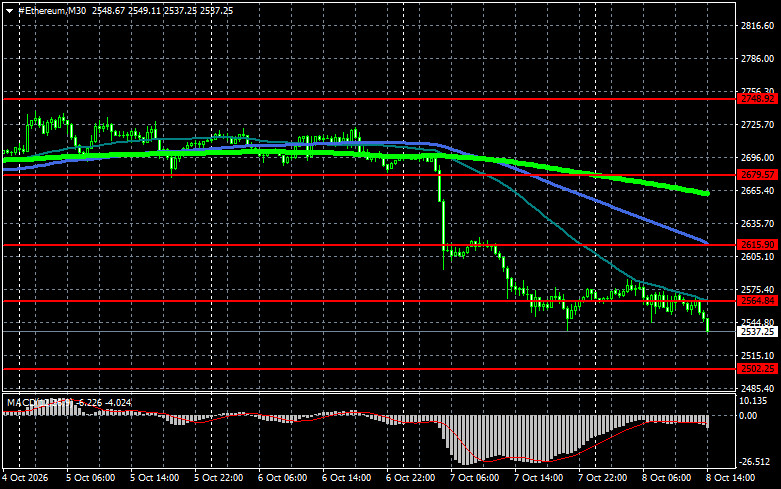Screen dimensions: 781x489
Task: Click the 5 Oct 14:00 time label
Action: [155, 478]
